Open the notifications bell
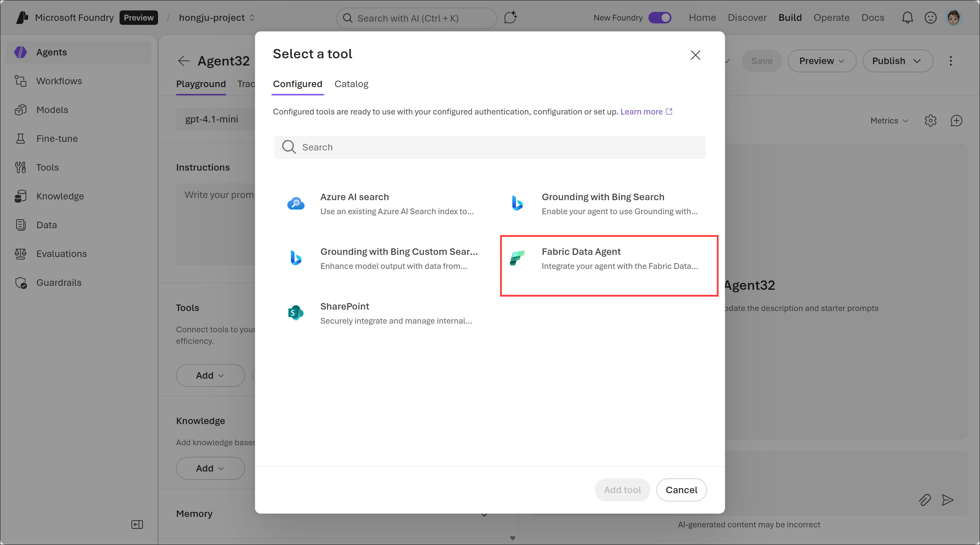 pyautogui.click(x=907, y=18)
